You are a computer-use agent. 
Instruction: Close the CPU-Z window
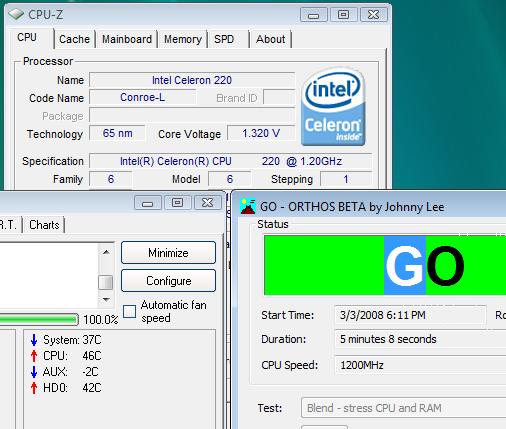click(373, 15)
